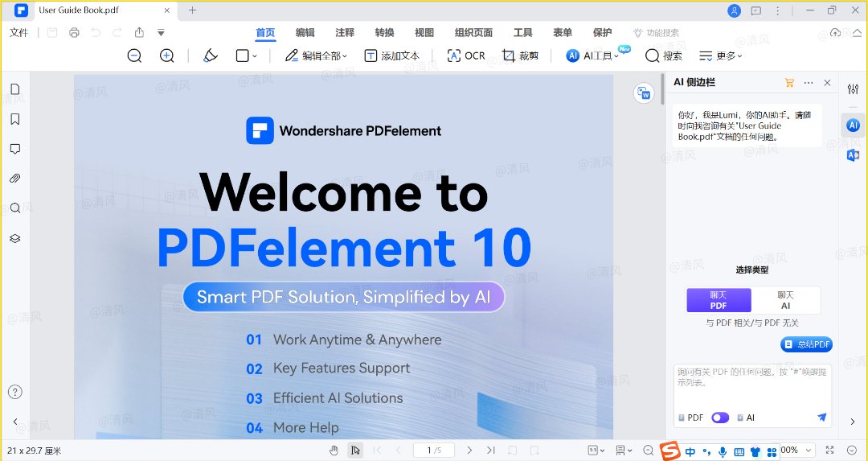Image resolution: width=868 pixels, height=461 pixels.
Task: Open the attachments paperclip panel
Action: pos(14,179)
